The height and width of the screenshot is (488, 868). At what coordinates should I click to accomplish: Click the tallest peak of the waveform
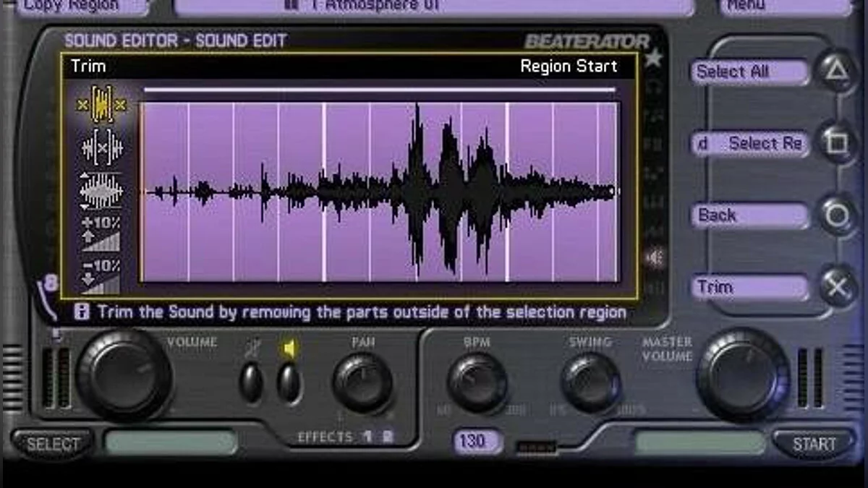[x=417, y=189]
